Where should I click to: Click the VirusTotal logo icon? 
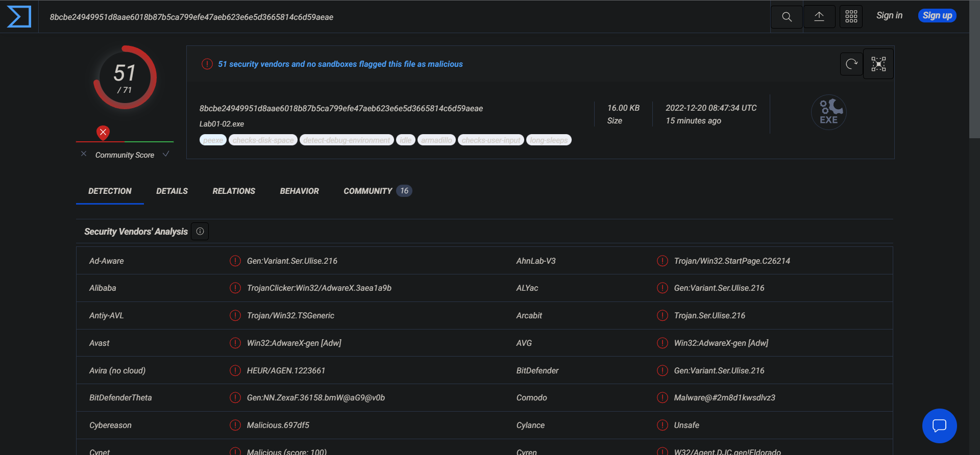(19, 17)
